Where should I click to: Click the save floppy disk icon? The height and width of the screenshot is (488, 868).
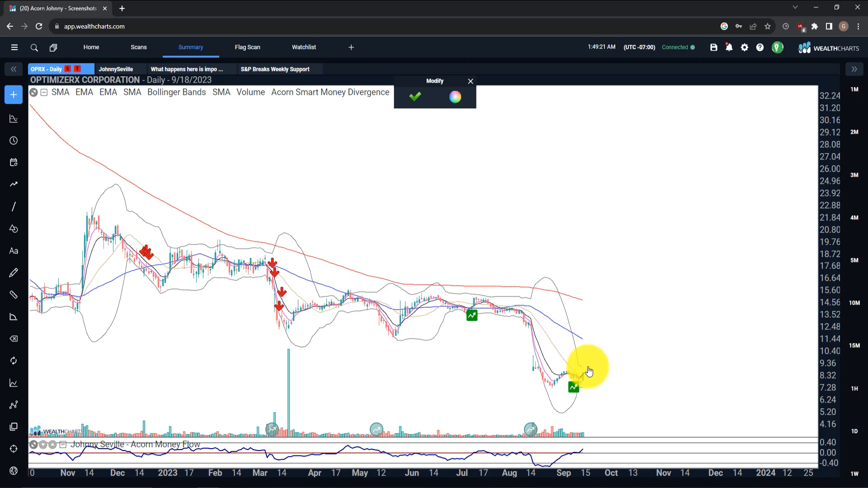coord(714,47)
